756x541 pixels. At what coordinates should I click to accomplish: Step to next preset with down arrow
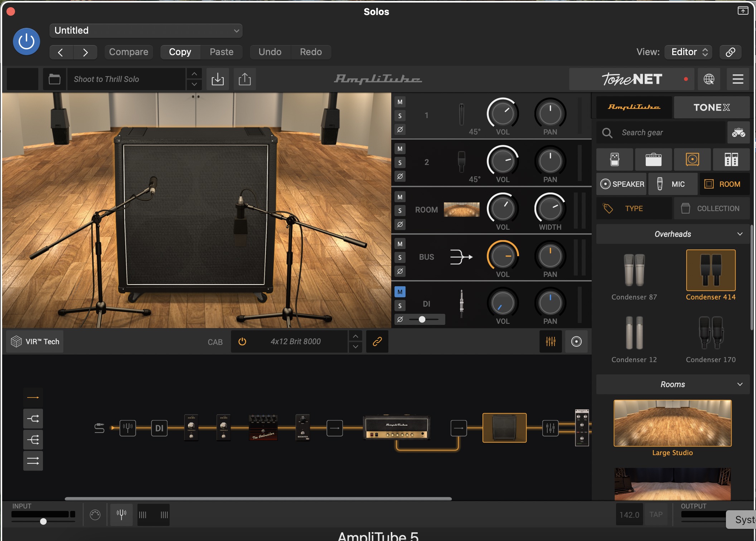coord(194,84)
